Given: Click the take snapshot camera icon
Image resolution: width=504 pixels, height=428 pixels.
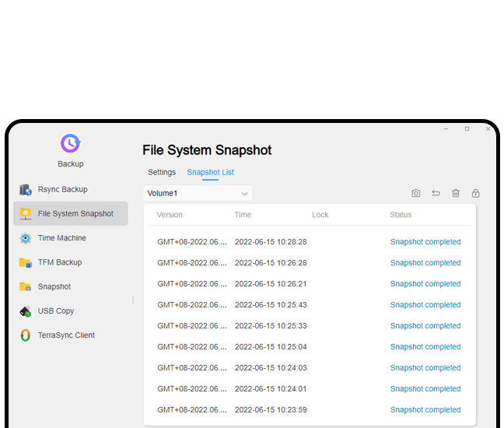Looking at the screenshot, I should coord(416,194).
